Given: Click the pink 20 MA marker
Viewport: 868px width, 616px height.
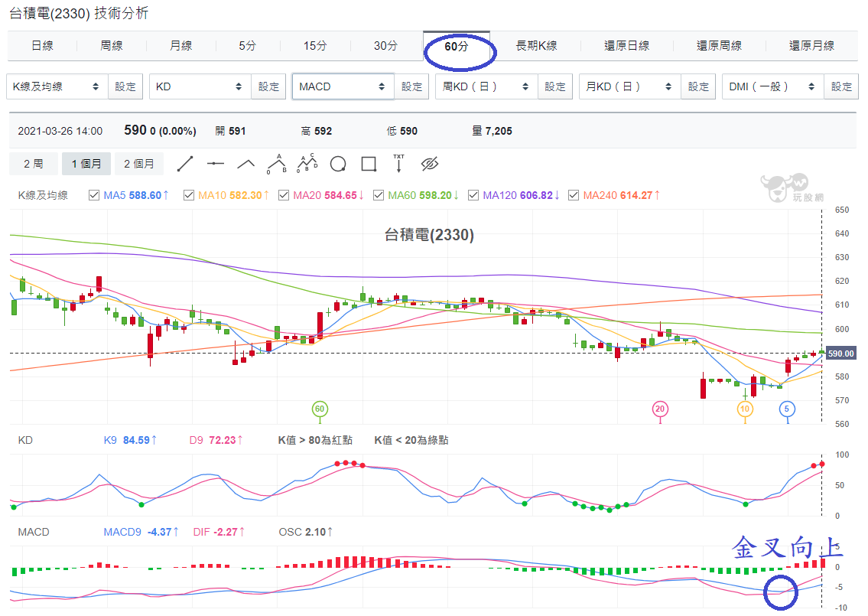Looking at the screenshot, I should tap(660, 409).
